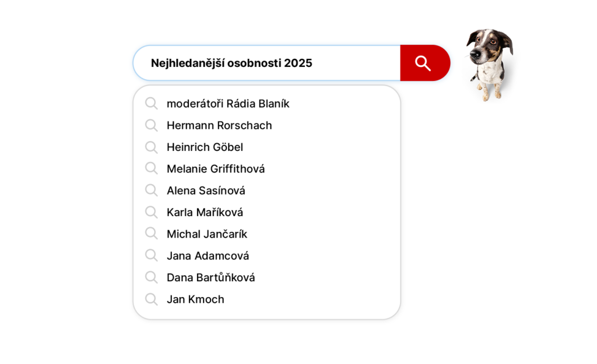This screenshot has height=364, width=597.
Task: Click magnifier icon beside Alena Sasínová
Action: point(152,190)
